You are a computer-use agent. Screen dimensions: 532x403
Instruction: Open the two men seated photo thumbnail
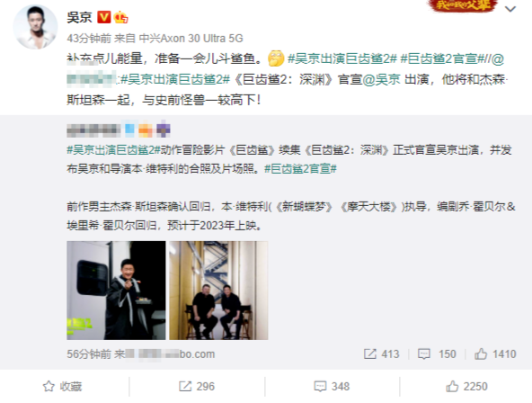(218, 291)
